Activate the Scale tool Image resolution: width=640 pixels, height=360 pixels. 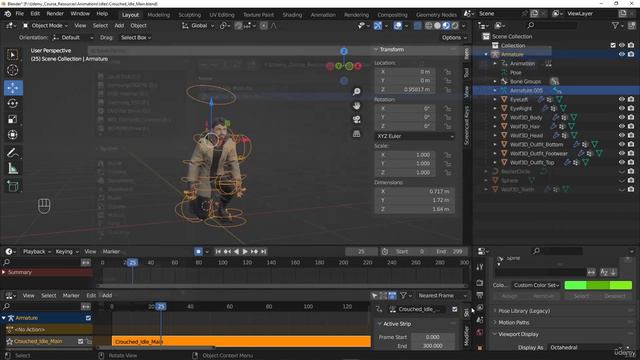point(13,119)
